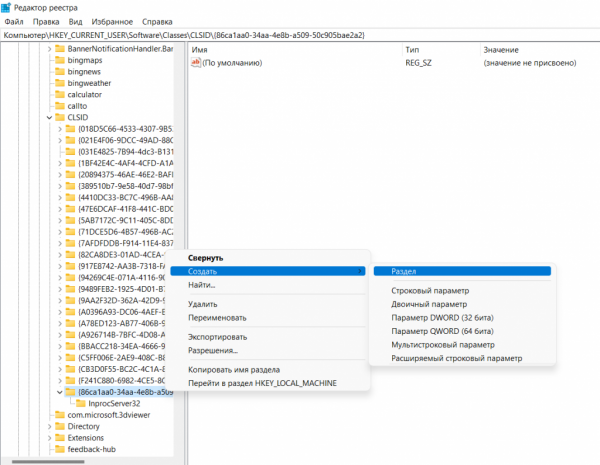Click the Registry Editor title bar icon

(x=6, y=7)
